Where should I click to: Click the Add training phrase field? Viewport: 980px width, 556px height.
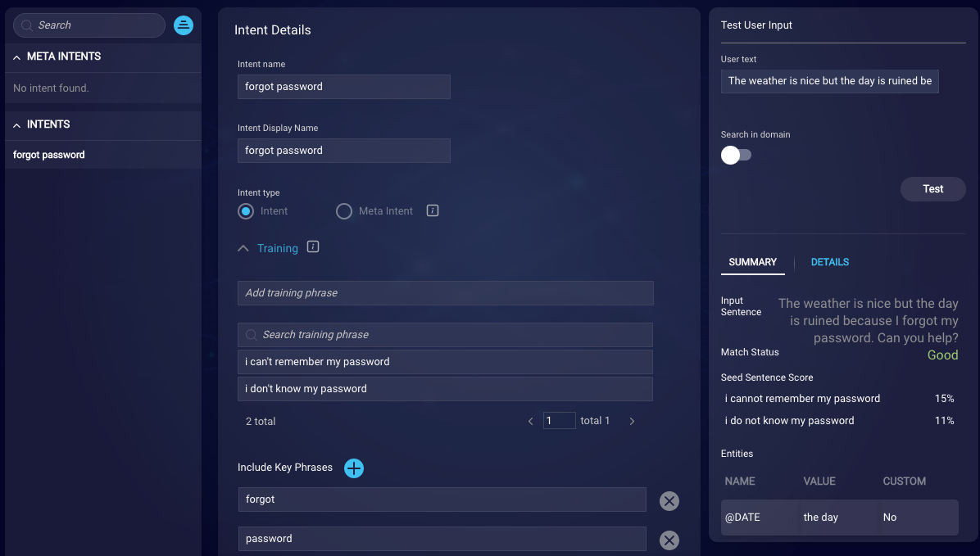click(x=445, y=293)
